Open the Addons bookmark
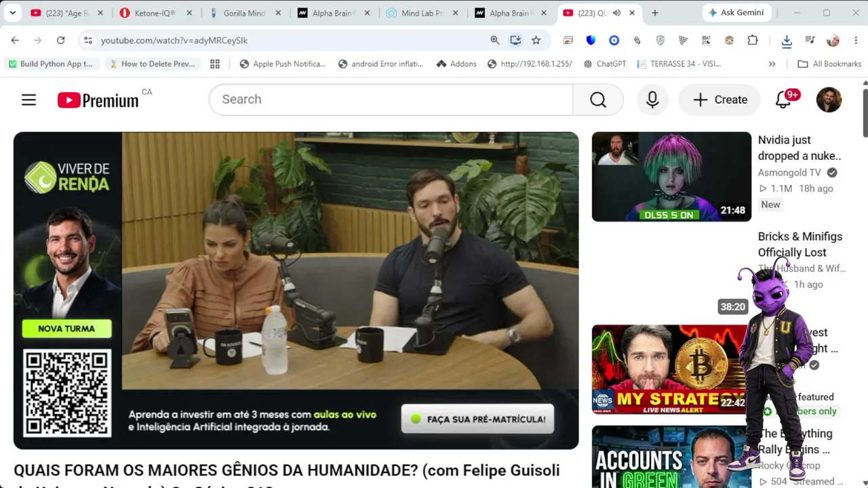The image size is (868, 488). tap(456, 64)
